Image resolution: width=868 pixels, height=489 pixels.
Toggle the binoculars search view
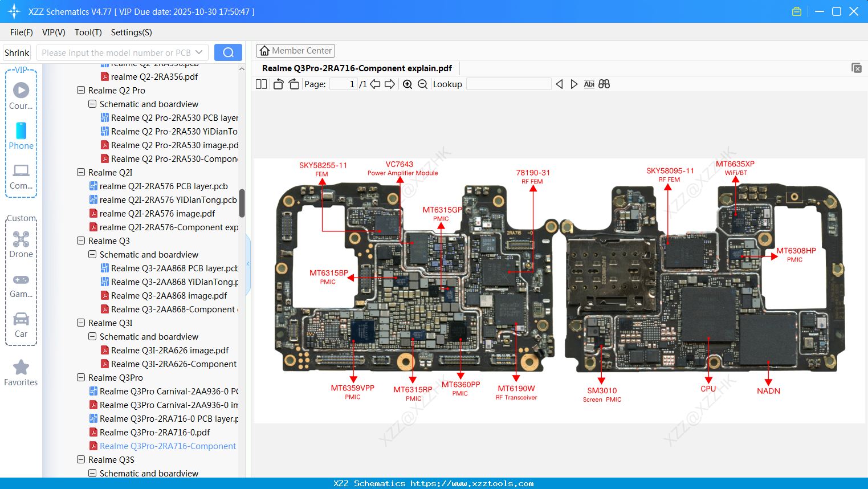coord(604,84)
